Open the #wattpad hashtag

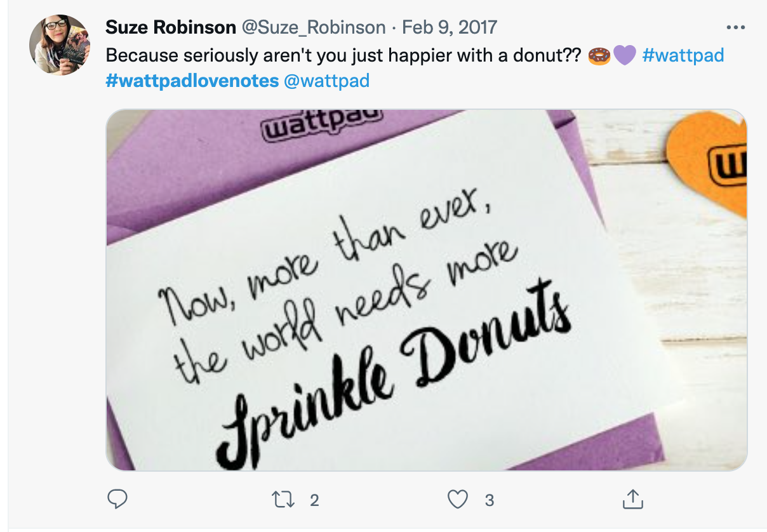point(683,55)
